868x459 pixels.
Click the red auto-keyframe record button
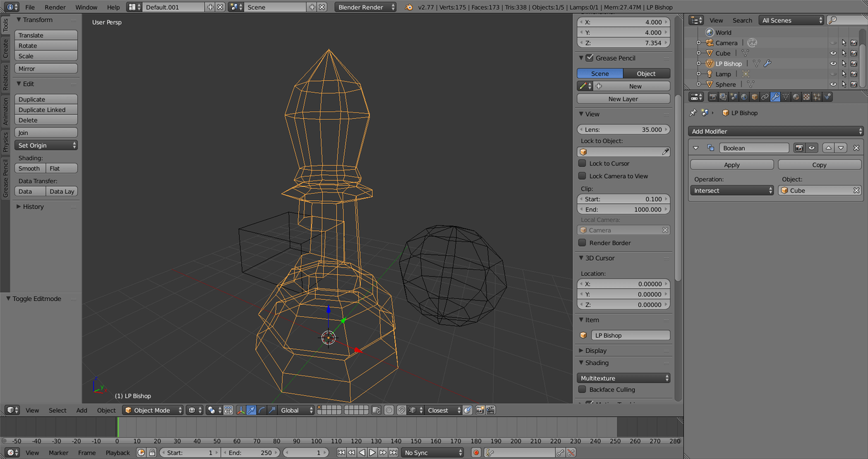[476, 453]
